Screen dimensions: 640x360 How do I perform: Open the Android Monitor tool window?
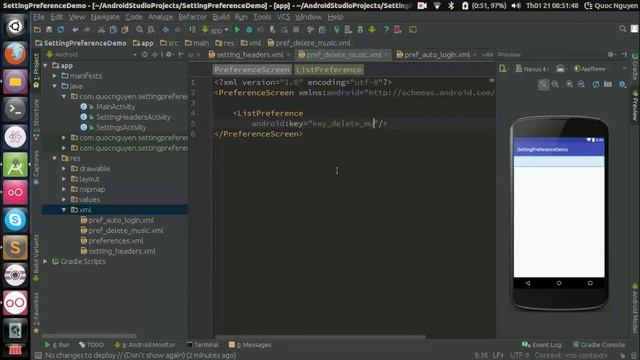145,345
